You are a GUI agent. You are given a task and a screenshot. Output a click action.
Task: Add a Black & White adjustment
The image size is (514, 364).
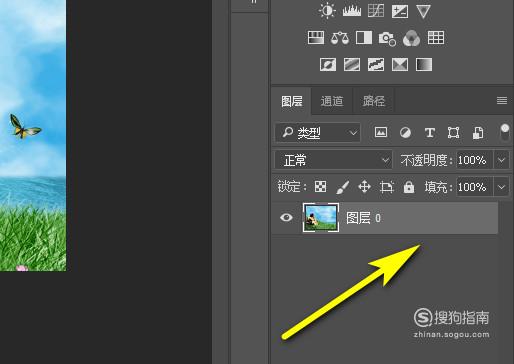364,38
